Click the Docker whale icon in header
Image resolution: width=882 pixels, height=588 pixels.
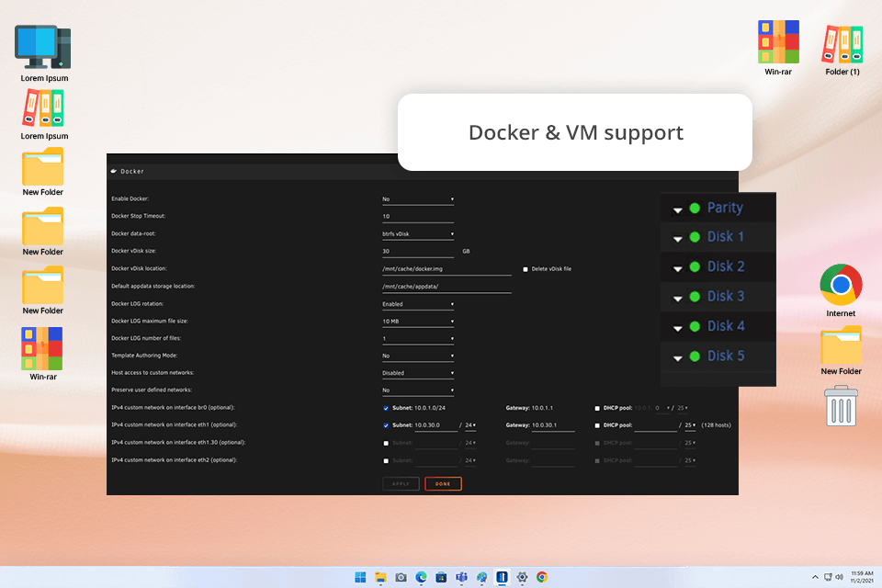tap(114, 171)
